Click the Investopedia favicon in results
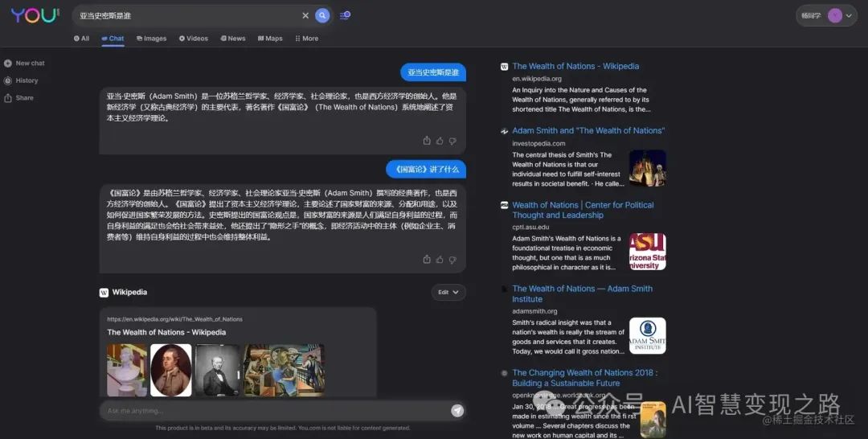Image resolution: width=868 pixels, height=439 pixels. pos(504,131)
